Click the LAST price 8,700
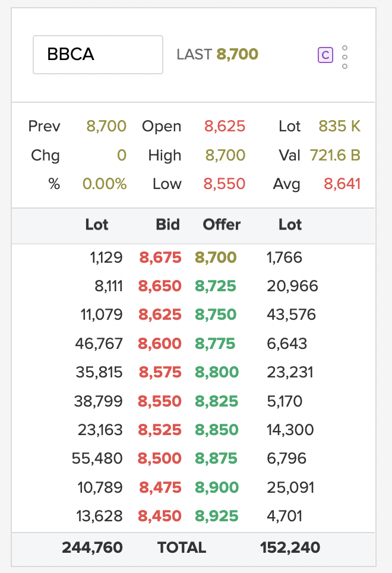The height and width of the screenshot is (573, 392). click(237, 55)
